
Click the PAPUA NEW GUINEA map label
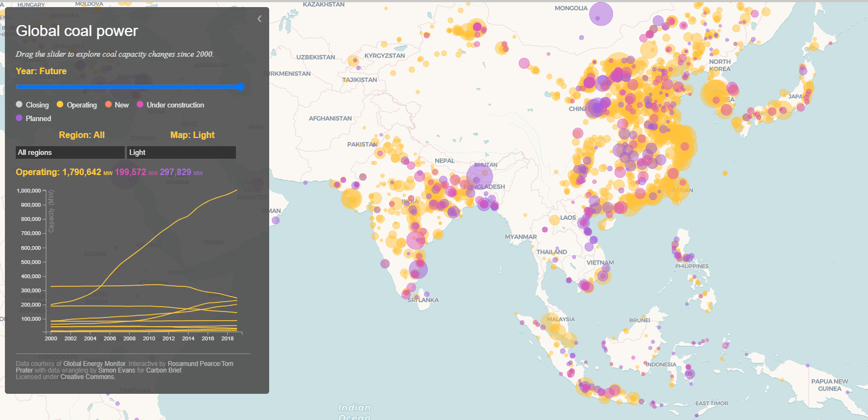point(829,385)
